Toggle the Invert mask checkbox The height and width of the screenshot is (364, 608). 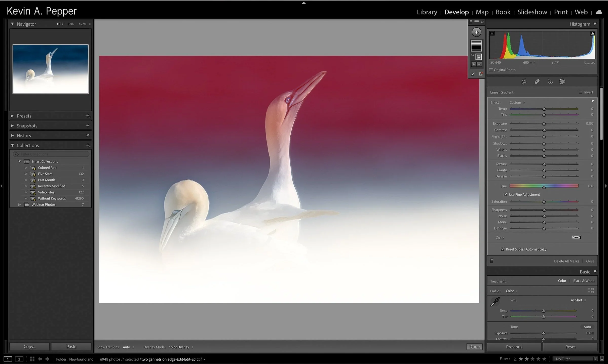tap(580, 92)
